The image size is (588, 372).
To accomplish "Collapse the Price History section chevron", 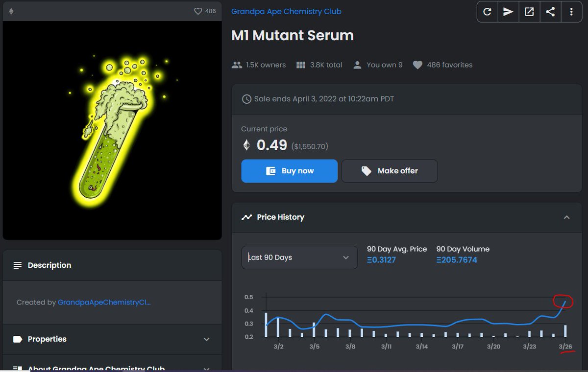I will click(566, 217).
